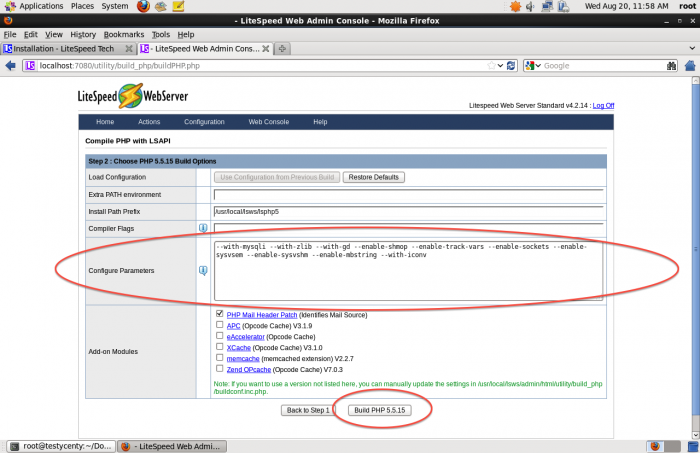Viewport: 700px width, 453px height.
Task: Toggle PHP Mail Header Patch checkbox
Action: coord(219,314)
